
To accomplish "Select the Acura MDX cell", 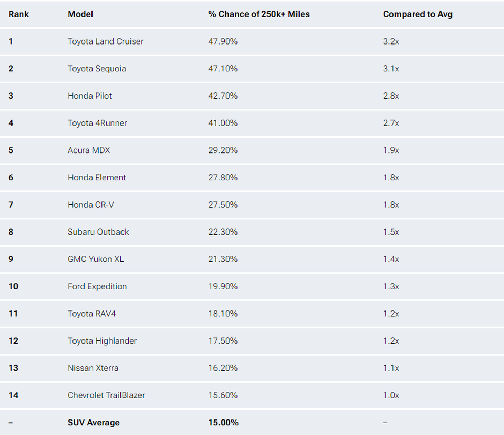I will pyautogui.click(x=89, y=150).
